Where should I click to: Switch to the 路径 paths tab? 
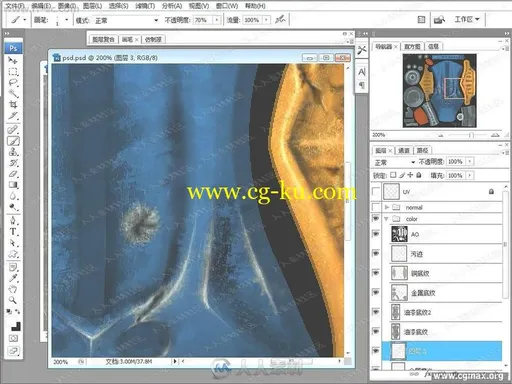point(422,151)
